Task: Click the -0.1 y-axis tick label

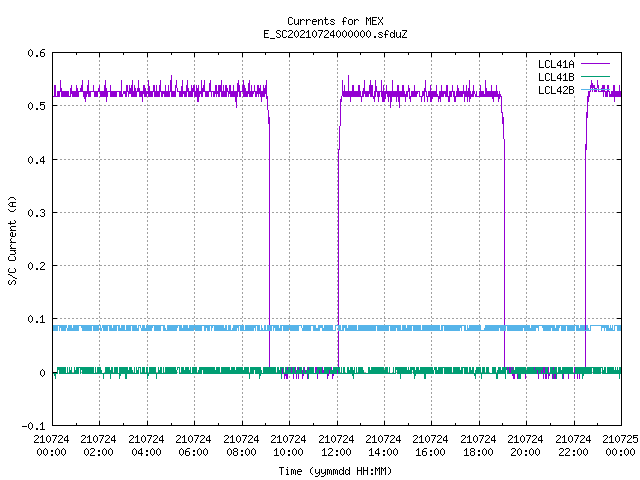Action: click(x=33, y=426)
